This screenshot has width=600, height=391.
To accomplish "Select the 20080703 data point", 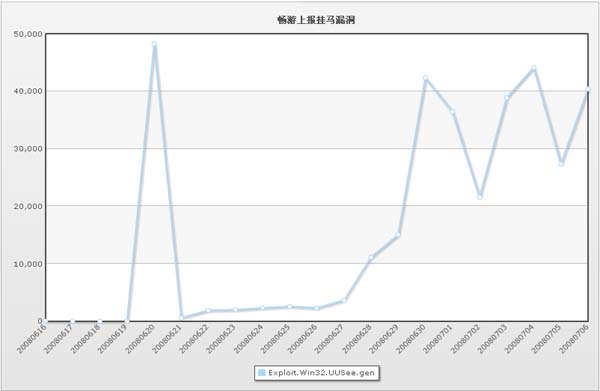I will 507,98.
